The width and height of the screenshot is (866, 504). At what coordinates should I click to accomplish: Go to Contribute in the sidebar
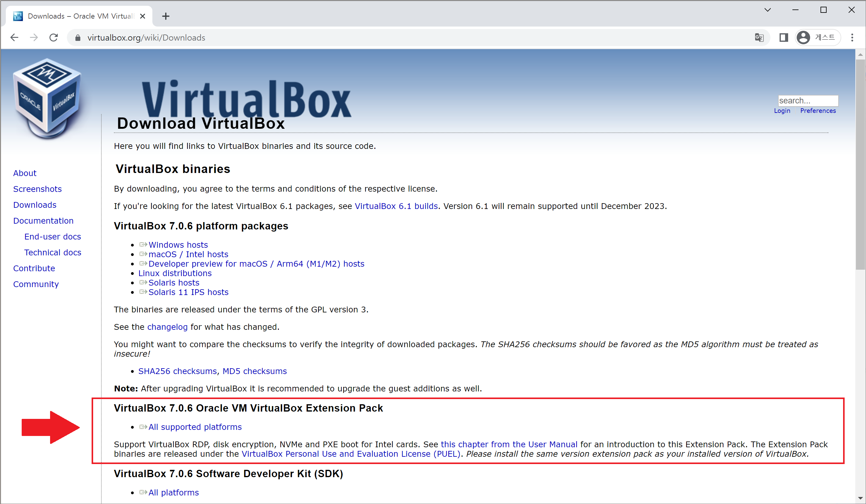click(x=34, y=268)
